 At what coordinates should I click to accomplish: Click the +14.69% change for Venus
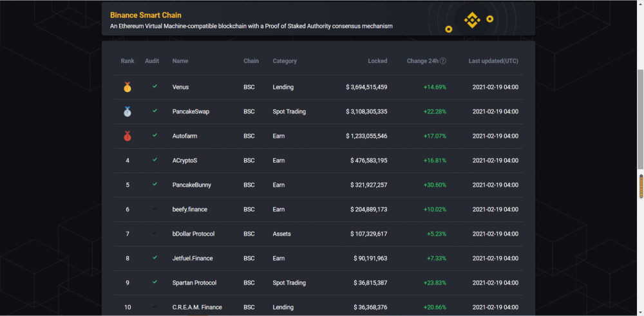435,87
